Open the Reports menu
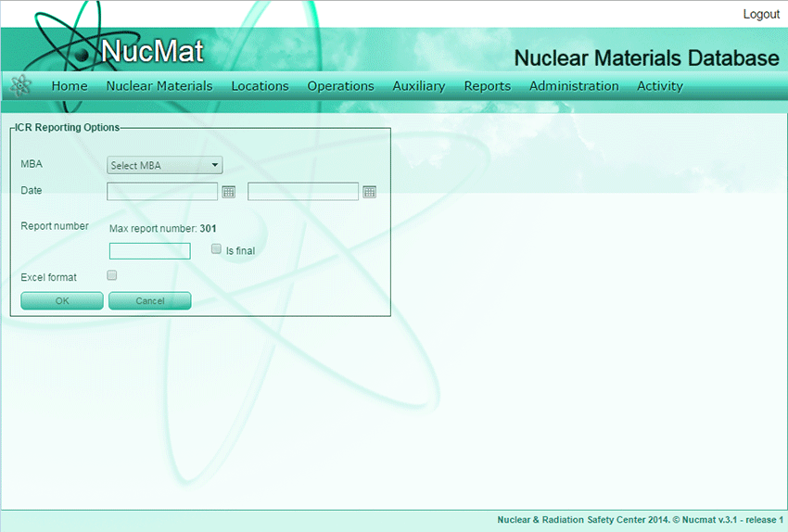 click(487, 86)
